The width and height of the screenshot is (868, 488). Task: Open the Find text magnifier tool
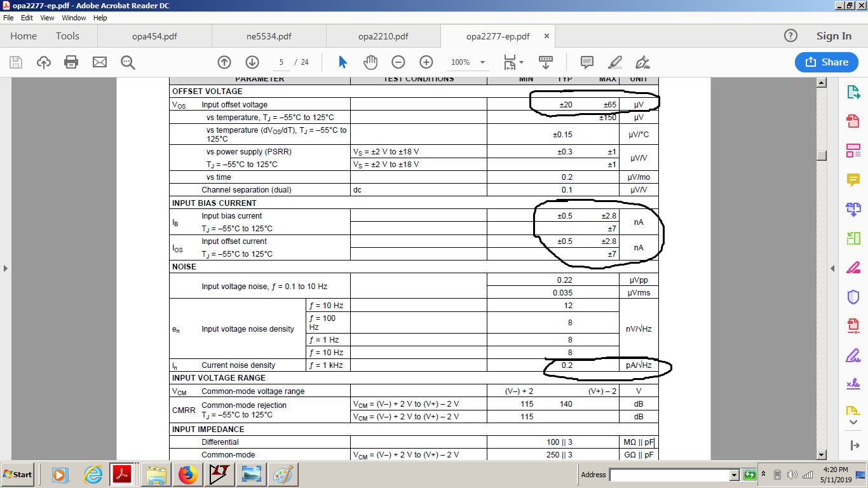(x=128, y=62)
